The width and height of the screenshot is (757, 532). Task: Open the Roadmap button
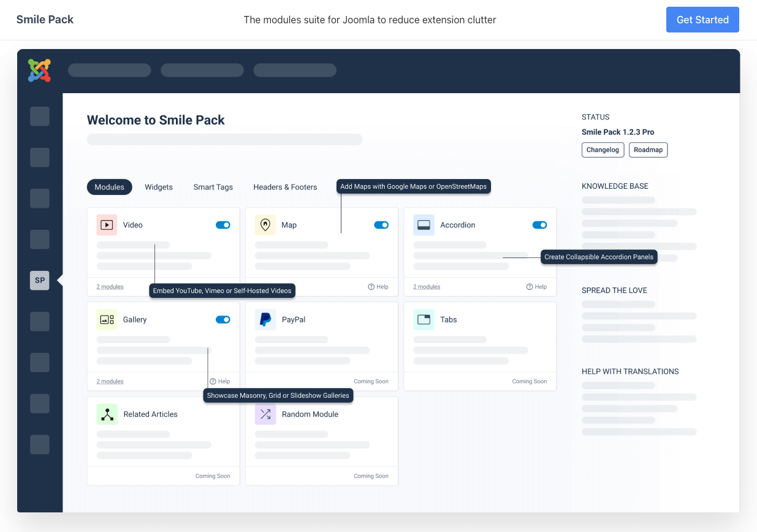click(x=649, y=150)
